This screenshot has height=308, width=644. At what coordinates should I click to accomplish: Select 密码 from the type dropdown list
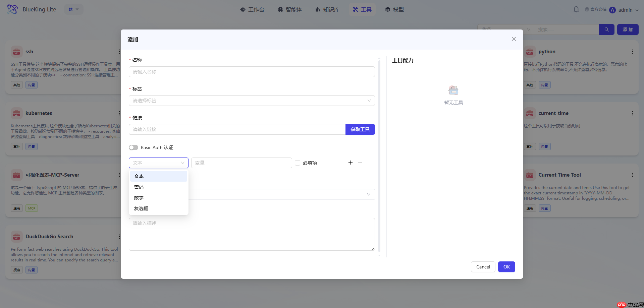tap(139, 187)
